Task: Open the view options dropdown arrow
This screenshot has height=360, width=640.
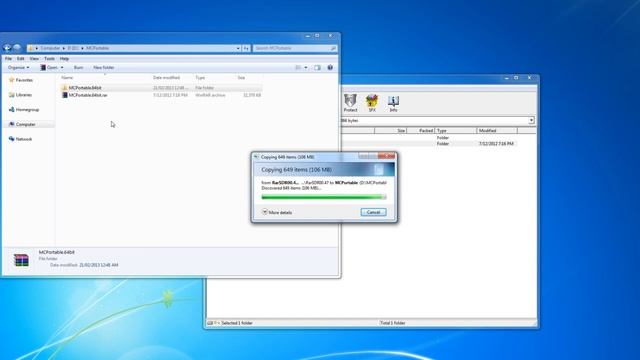Action: click(x=306, y=67)
